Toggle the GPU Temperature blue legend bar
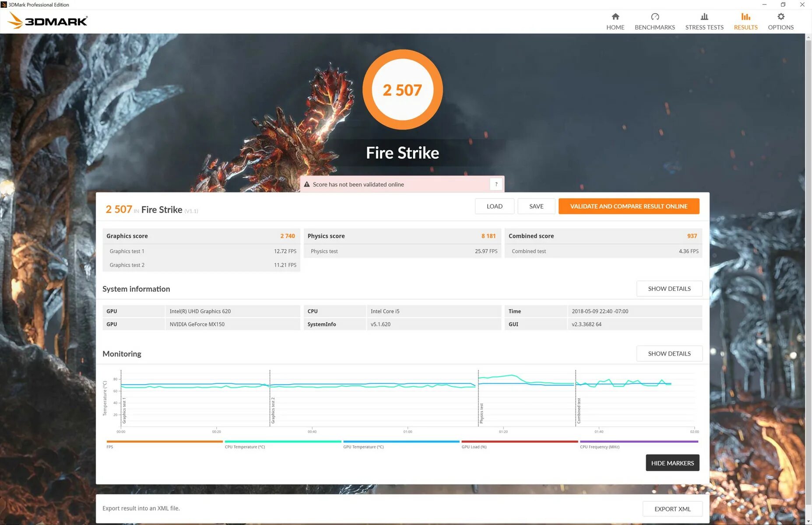Screen dimensions: 812x525 click(401, 442)
